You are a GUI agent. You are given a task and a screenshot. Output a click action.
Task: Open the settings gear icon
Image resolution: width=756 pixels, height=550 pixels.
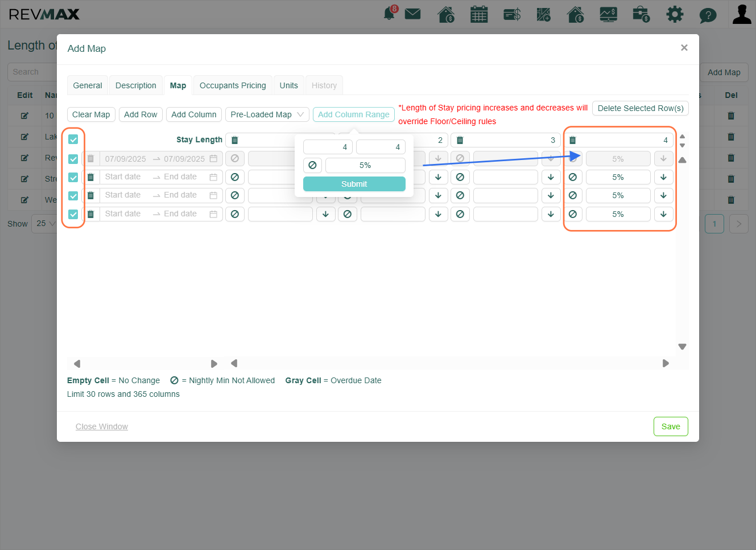pos(675,14)
